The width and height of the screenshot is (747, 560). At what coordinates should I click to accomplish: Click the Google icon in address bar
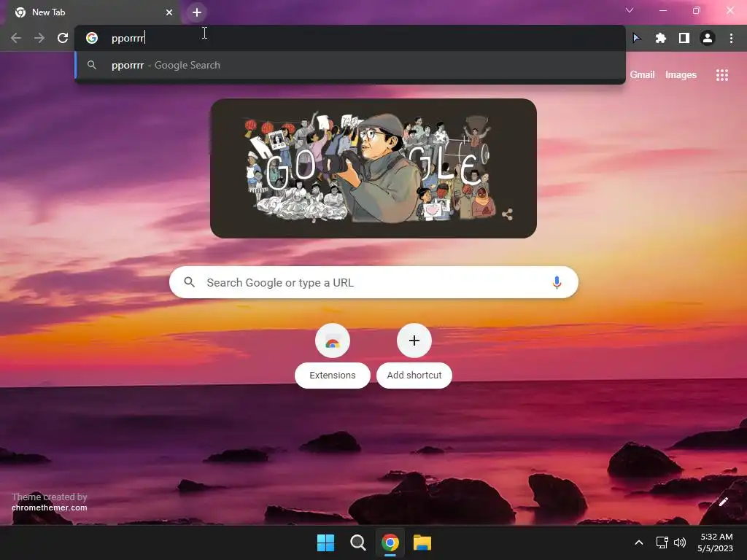click(92, 38)
